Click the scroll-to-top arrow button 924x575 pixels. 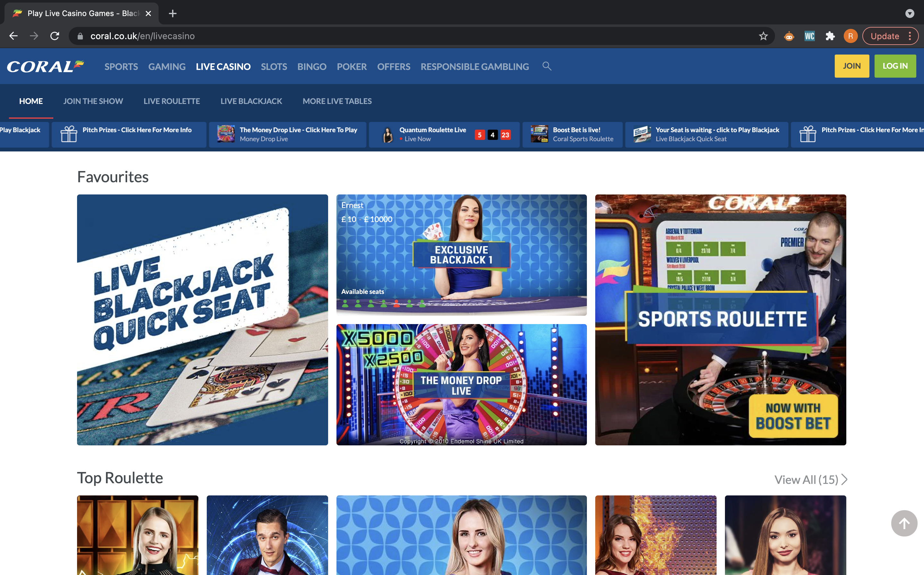(x=904, y=523)
